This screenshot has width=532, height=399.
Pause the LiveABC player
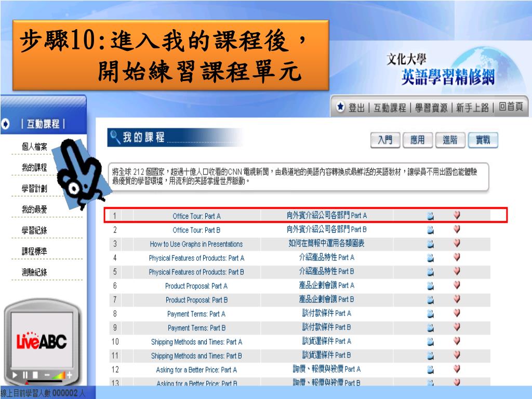(25, 375)
